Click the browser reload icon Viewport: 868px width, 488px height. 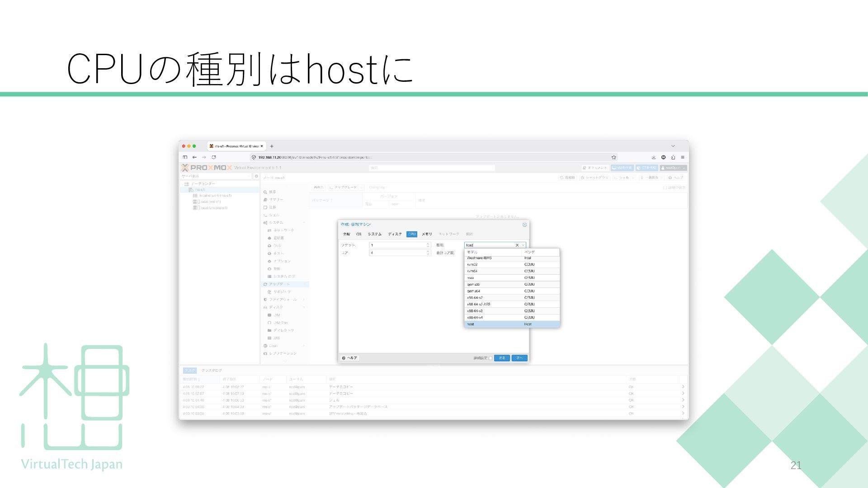tap(213, 157)
